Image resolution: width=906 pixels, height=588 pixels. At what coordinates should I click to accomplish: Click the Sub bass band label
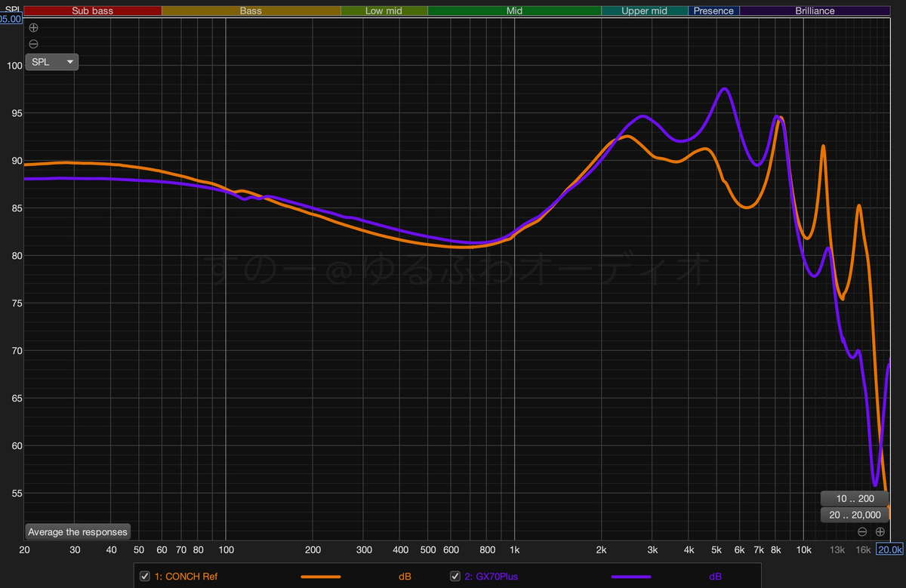92,11
